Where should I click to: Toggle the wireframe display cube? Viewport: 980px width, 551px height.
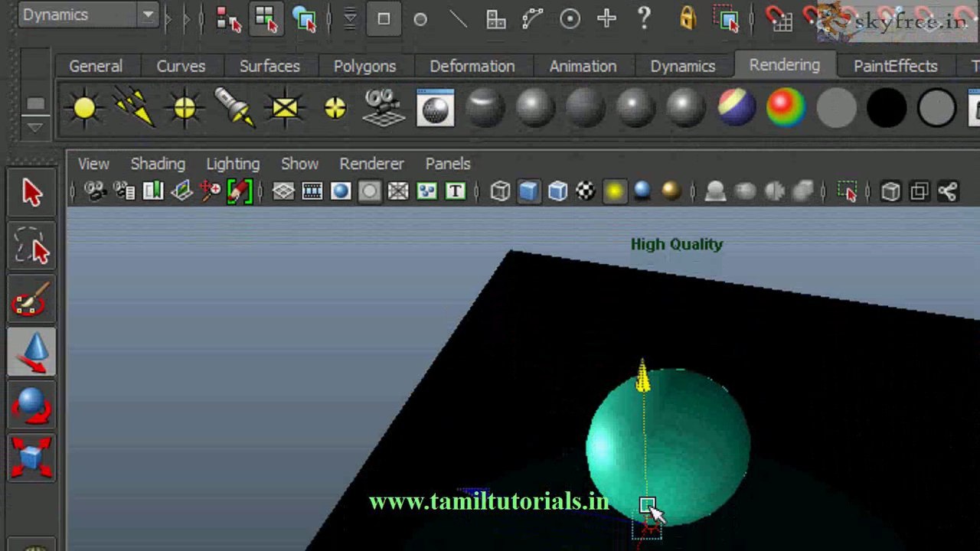click(500, 191)
